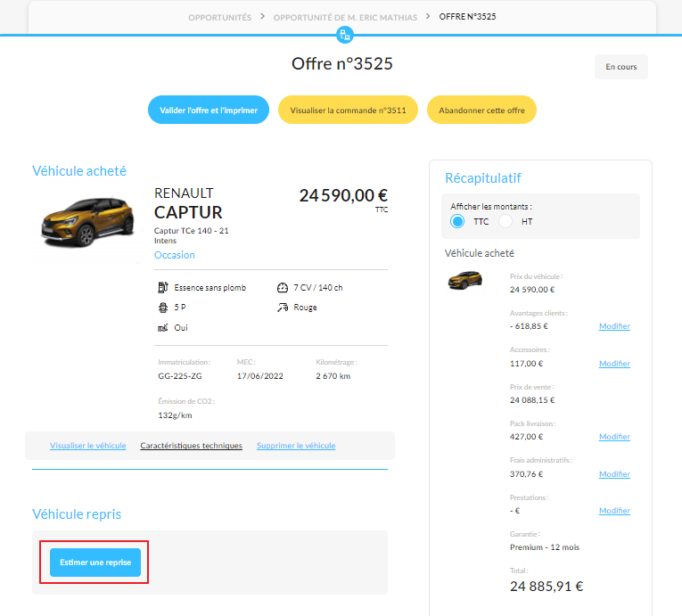Image resolution: width=682 pixels, height=616 pixels.
Task: Click Captur TCe 140 - 21 Intens text
Action: (x=191, y=235)
